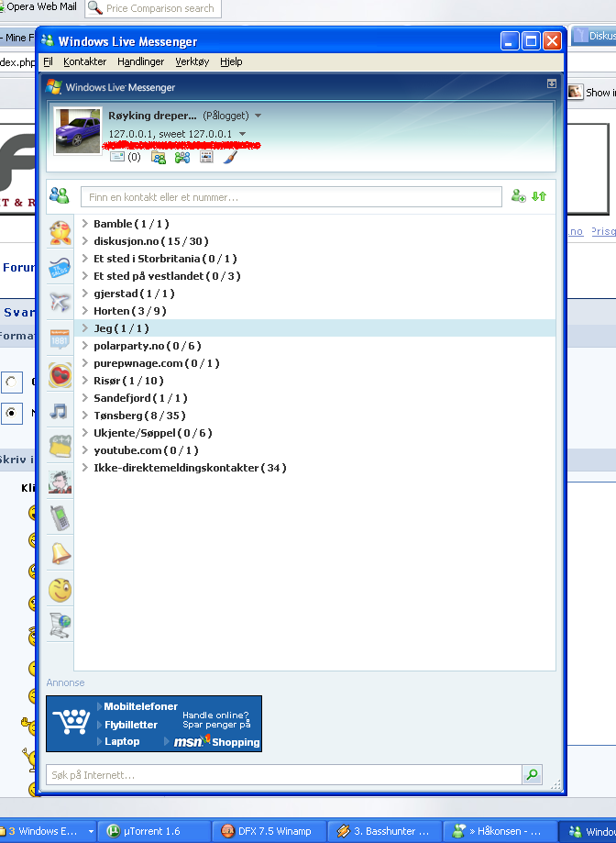Expand the Ikke-direktemeldingskontakter group
This screenshot has height=843, width=616.
pos(84,468)
